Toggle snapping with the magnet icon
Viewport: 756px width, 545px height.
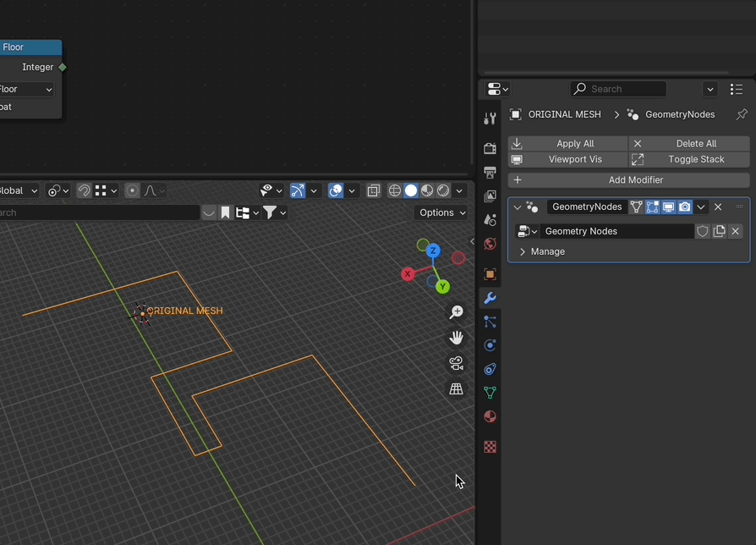pos(84,190)
